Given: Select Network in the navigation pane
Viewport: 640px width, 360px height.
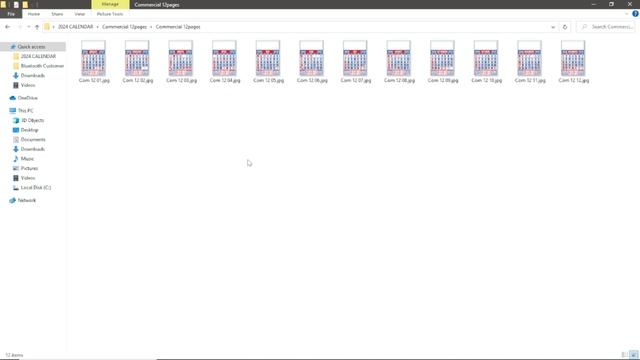Looking at the screenshot, I should click(27, 200).
